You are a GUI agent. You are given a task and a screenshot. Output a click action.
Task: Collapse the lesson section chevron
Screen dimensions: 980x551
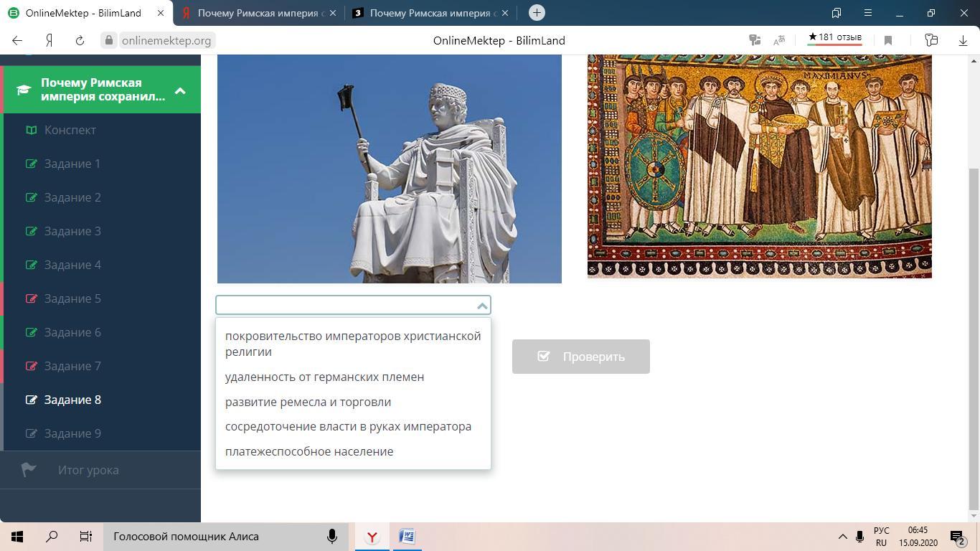[180, 90]
